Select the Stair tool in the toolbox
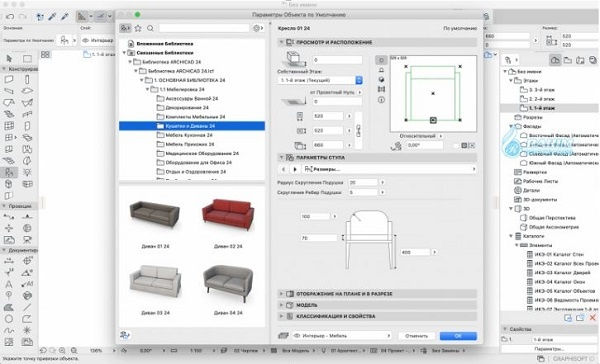Viewport: 600px width, 364px height. 9,114
